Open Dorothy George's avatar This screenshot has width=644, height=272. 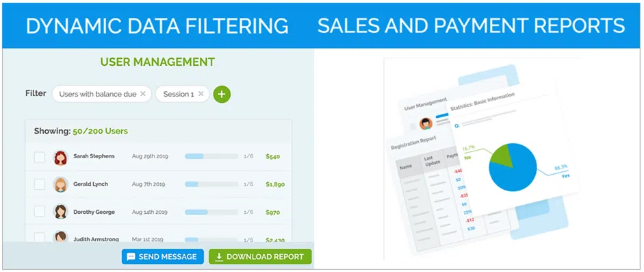[61, 212]
